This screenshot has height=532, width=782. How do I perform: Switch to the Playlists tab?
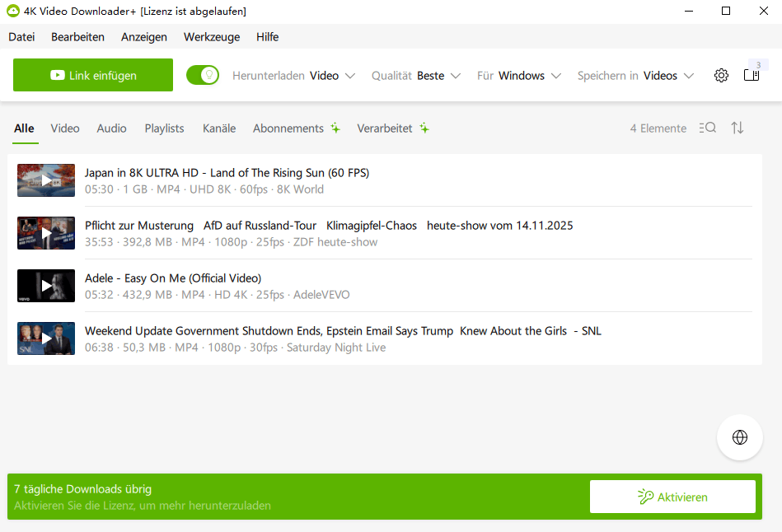[164, 128]
